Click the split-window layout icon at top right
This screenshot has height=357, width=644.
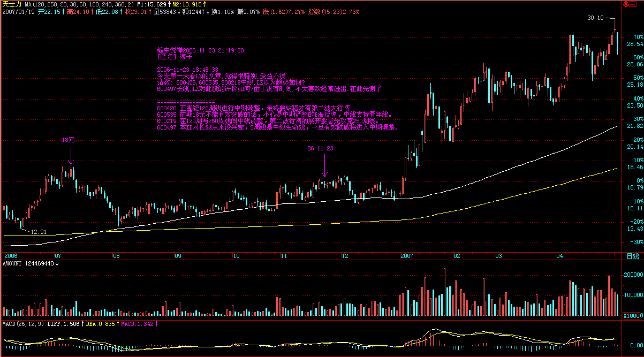pyautogui.click(x=633, y=4)
